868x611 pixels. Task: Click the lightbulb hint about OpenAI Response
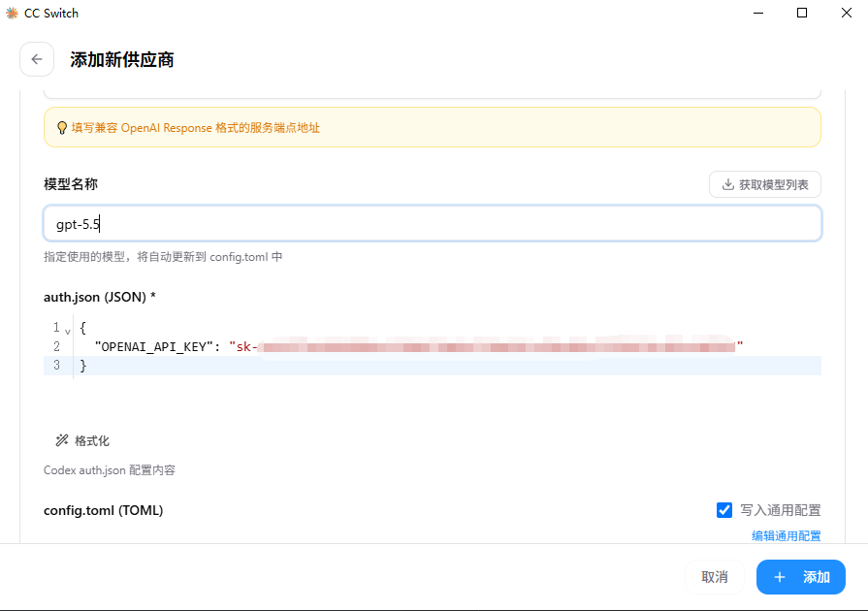pos(433,127)
